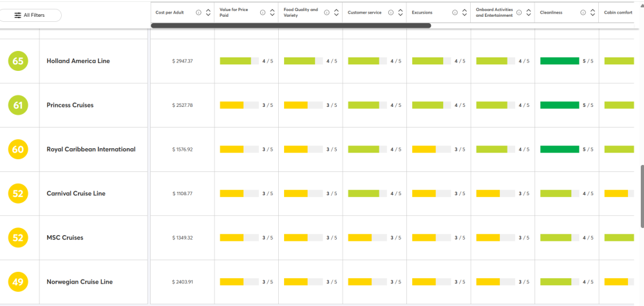Click MSC Cruises' score 52 badge
This screenshot has width=644, height=306.
18,238
